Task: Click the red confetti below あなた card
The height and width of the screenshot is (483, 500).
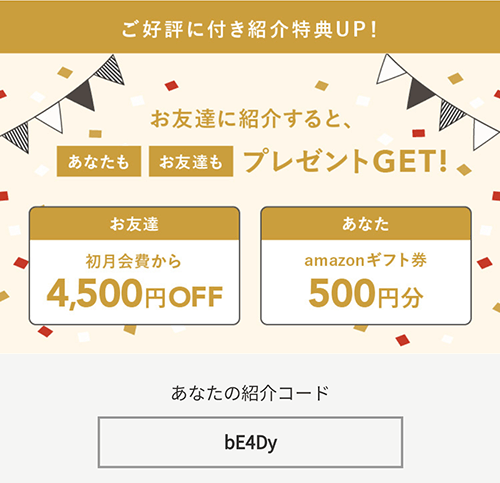Action: [x=403, y=340]
